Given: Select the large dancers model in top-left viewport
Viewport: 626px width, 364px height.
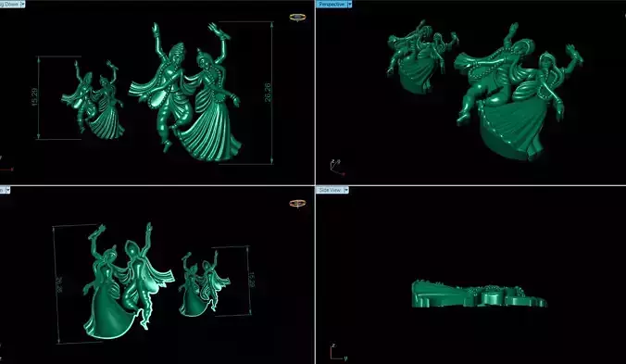Looking at the screenshot, I should pos(185,92).
